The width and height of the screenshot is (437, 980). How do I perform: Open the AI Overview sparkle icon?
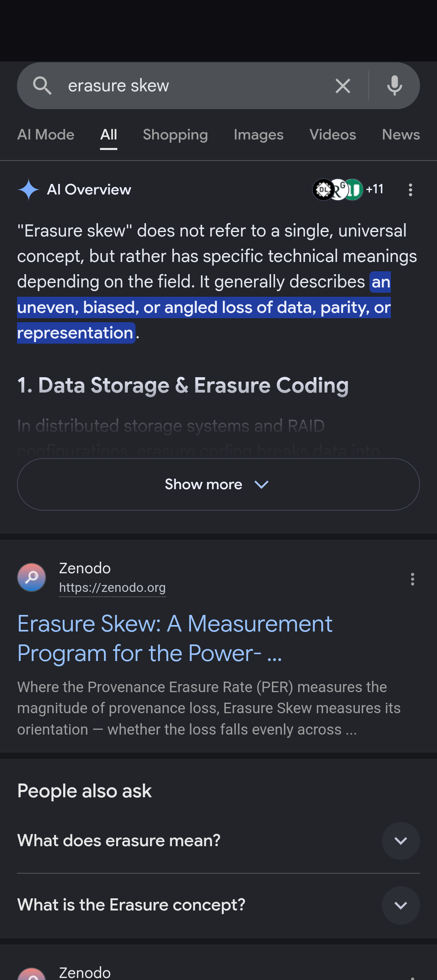[x=29, y=190]
